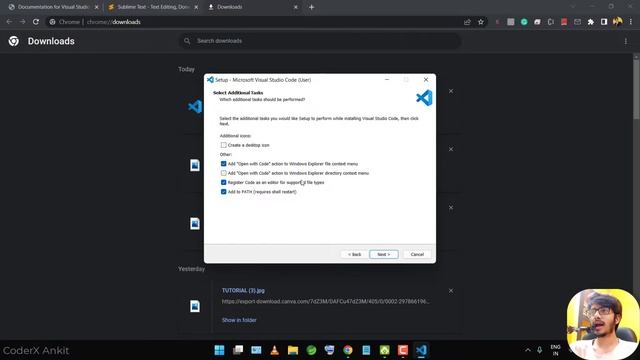Toggle the Add to PATH checkbox
The width and height of the screenshot is (640, 360).
[x=223, y=192]
